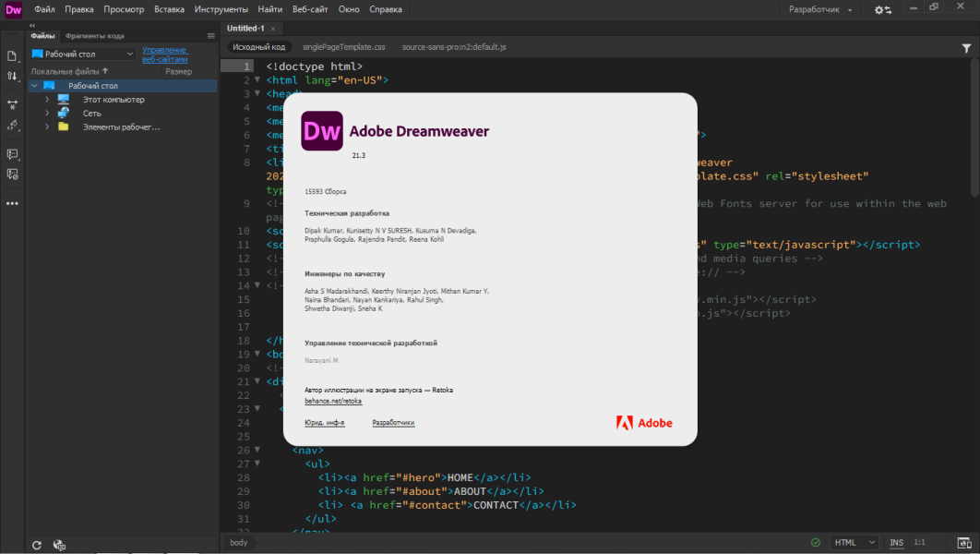Open the real-time preview icon in status bar
This screenshot has width=980, height=554.
pos(964,543)
